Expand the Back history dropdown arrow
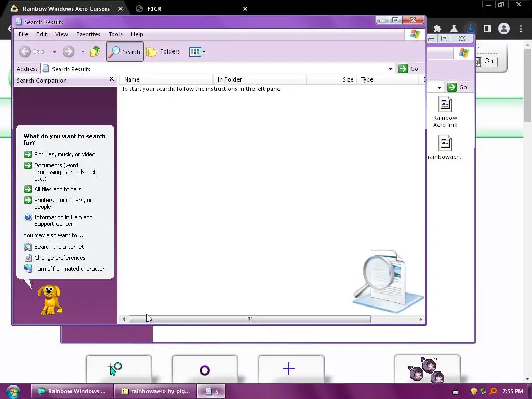 (x=54, y=52)
